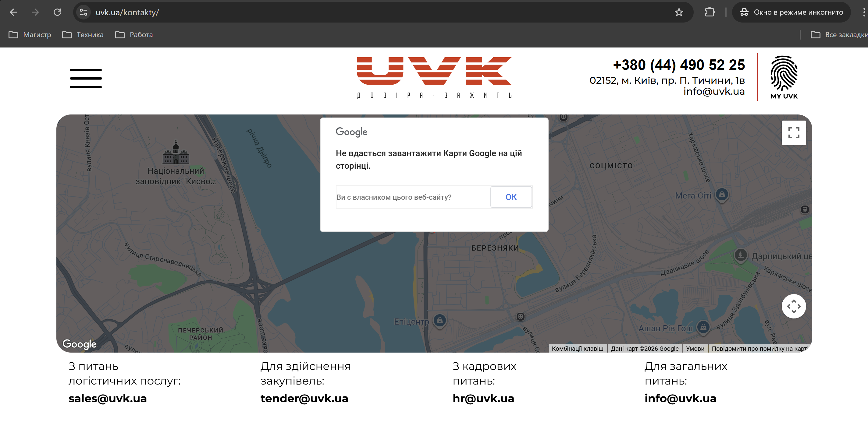Open the Умови terms link on map
This screenshot has height=436, width=868.
pos(695,348)
